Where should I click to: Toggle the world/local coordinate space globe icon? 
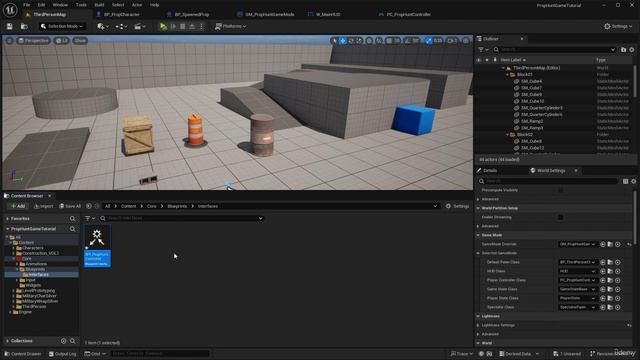pos(369,41)
